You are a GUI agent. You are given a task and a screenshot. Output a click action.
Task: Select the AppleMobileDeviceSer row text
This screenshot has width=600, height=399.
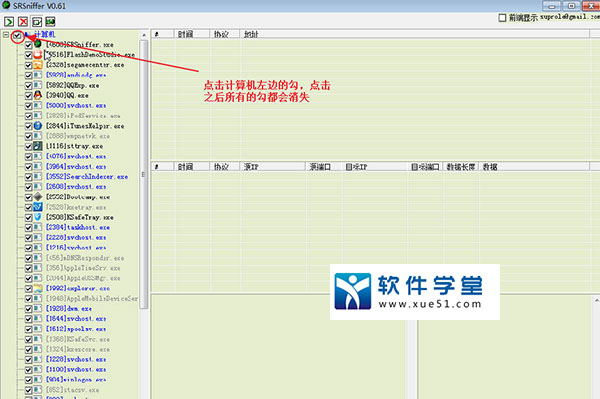pos(92,298)
